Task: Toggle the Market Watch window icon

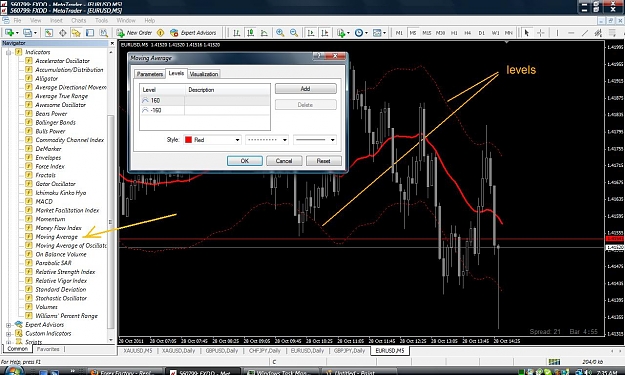Action: (49, 33)
